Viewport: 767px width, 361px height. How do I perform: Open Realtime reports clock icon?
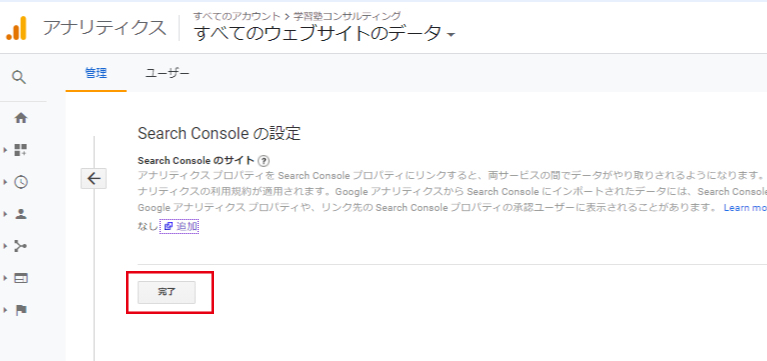21,182
